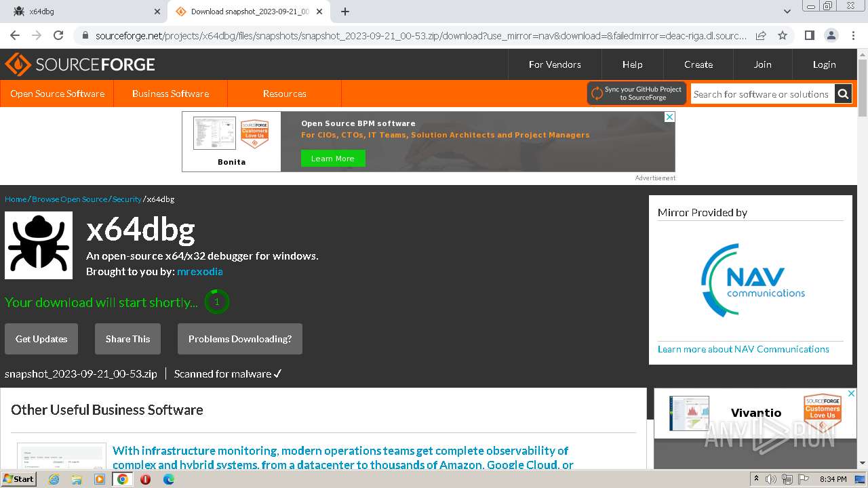
Task: Open the Help menu
Action: [633, 64]
